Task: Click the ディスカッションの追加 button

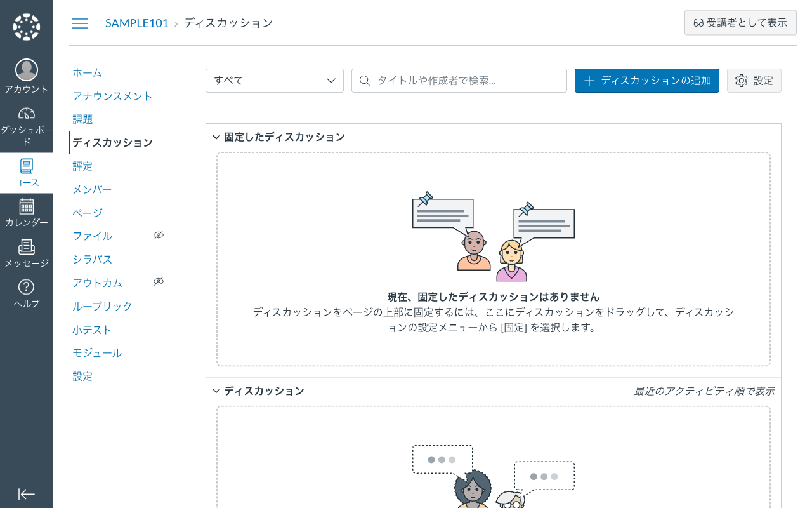Action: tap(646, 81)
